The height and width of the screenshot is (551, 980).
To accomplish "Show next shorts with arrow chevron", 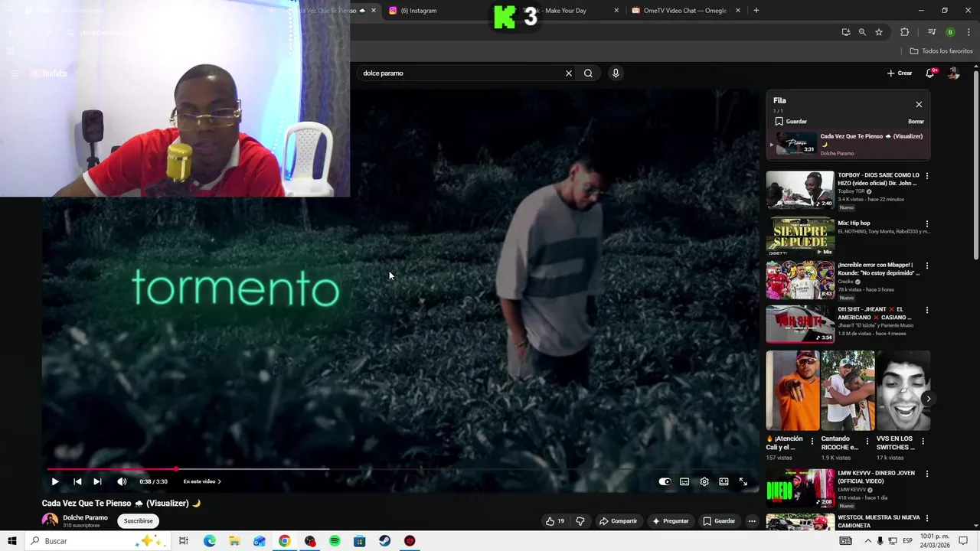I will pos(928,399).
